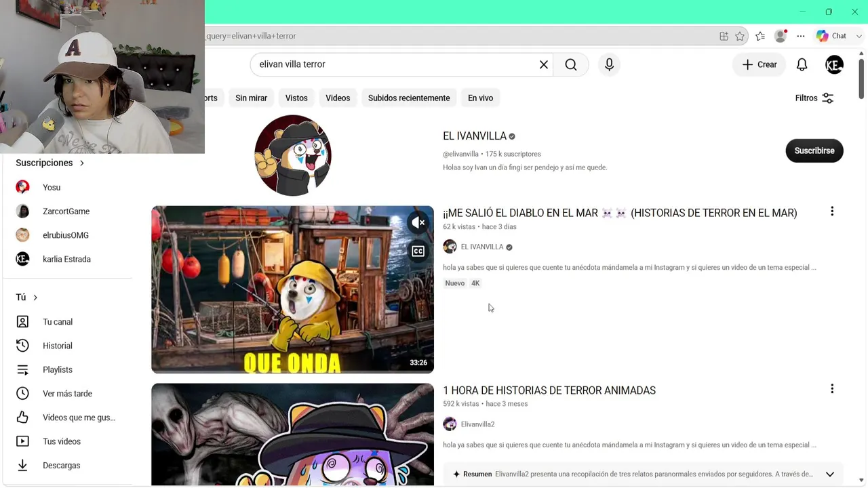
Task: Open karlia Estrada subscription channel
Action: point(68,259)
